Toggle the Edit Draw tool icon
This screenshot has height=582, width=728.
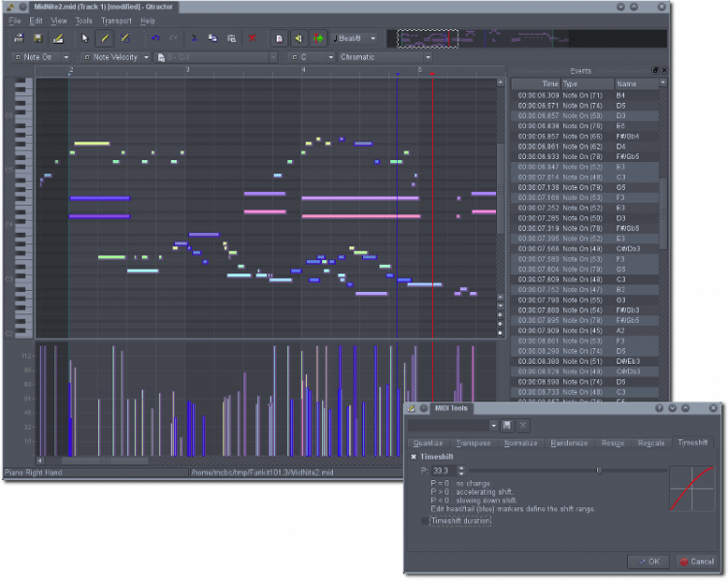(125, 39)
